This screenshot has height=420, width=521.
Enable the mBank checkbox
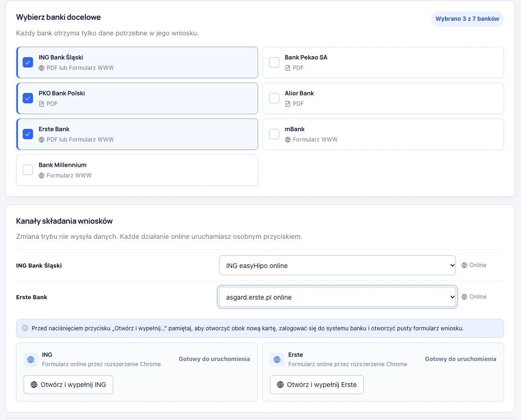[x=274, y=134]
